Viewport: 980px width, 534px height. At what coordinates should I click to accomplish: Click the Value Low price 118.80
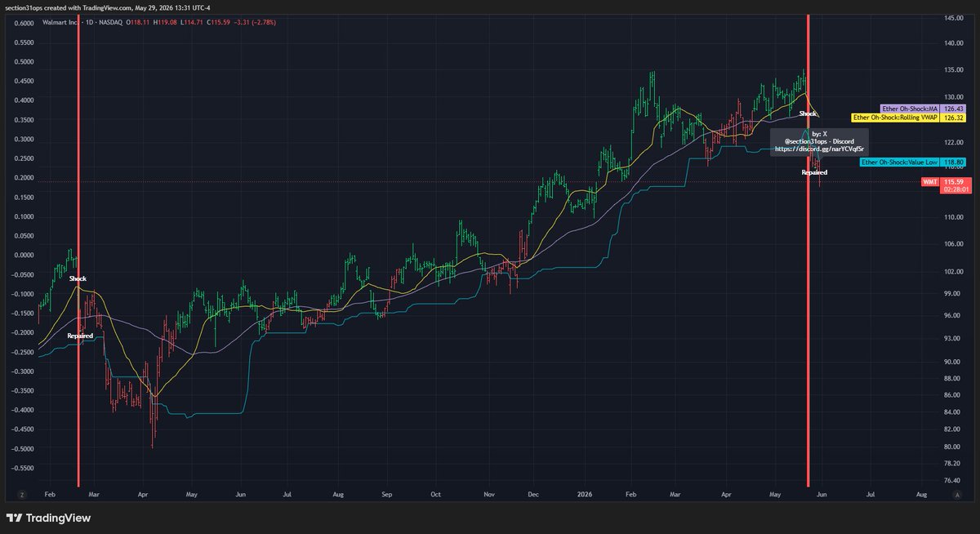(954, 162)
